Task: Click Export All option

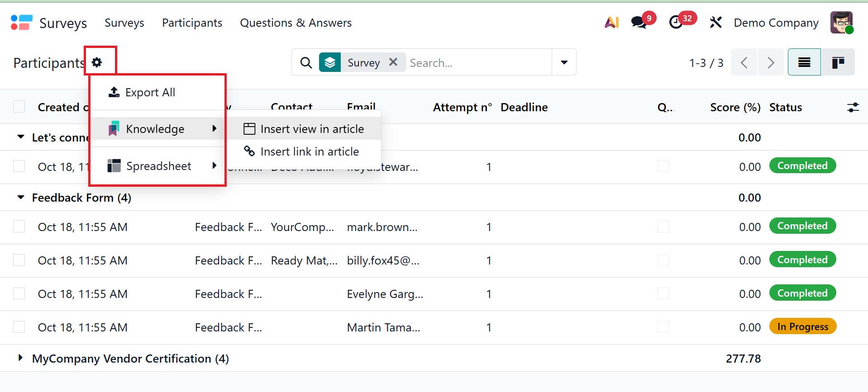Action: click(x=150, y=93)
